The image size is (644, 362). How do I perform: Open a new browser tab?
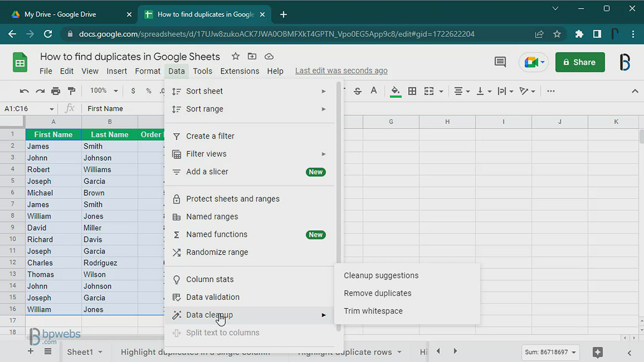tap(283, 14)
